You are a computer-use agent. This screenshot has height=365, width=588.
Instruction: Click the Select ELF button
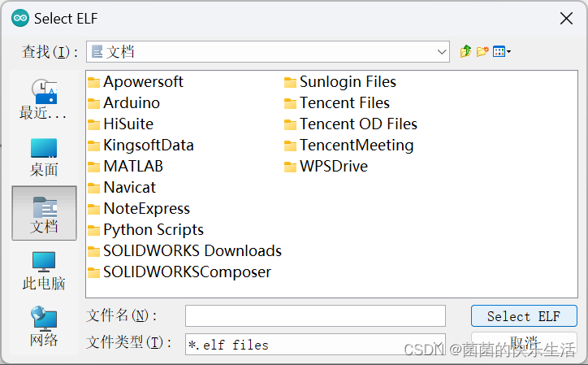[524, 315]
